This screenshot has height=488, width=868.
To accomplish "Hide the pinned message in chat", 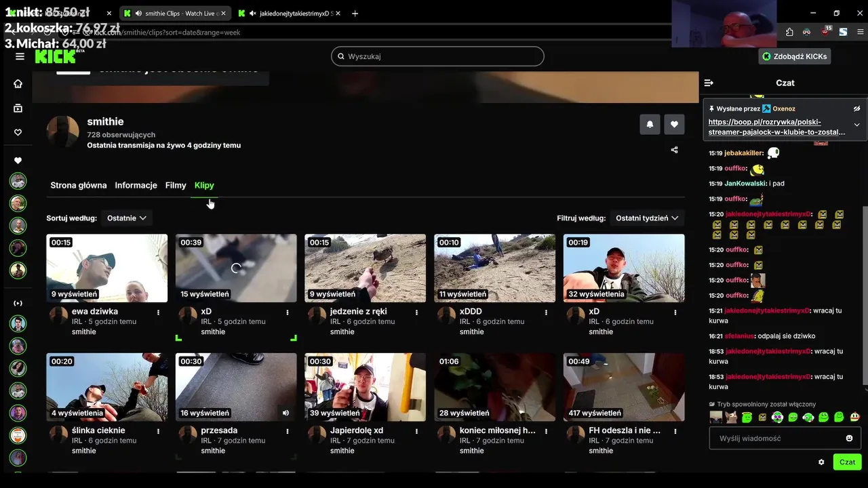I will (x=856, y=108).
